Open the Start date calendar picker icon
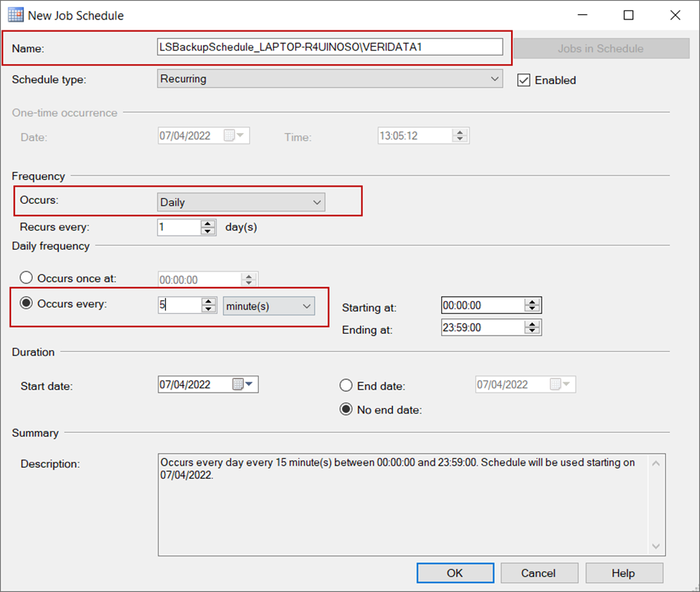 [x=243, y=385]
